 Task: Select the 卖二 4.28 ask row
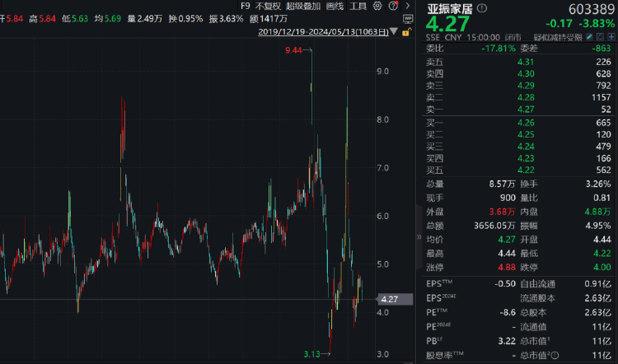[x=518, y=97]
